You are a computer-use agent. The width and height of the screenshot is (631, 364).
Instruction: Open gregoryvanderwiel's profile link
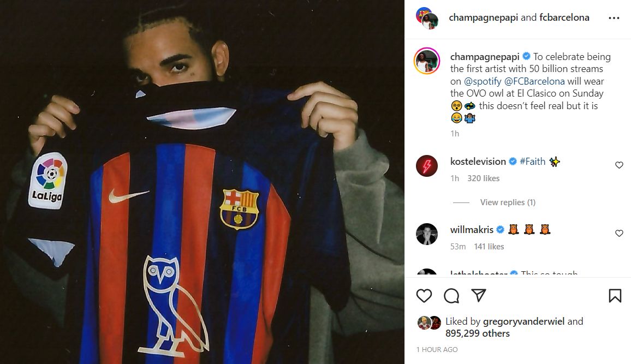pos(523,321)
